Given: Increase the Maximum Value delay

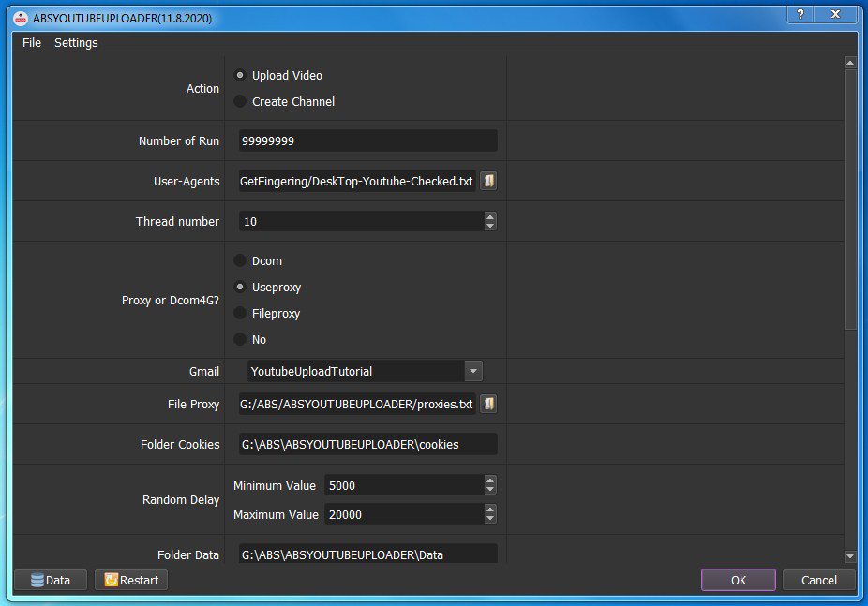Looking at the screenshot, I should (x=490, y=510).
